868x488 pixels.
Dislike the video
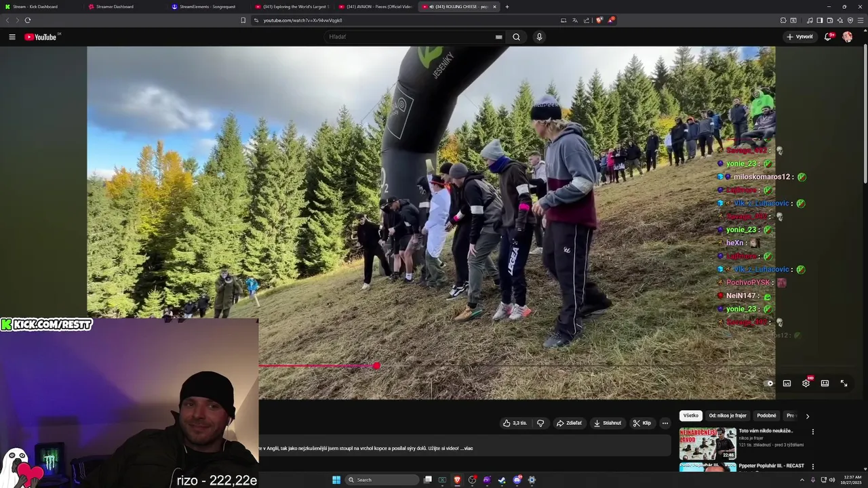point(540,423)
